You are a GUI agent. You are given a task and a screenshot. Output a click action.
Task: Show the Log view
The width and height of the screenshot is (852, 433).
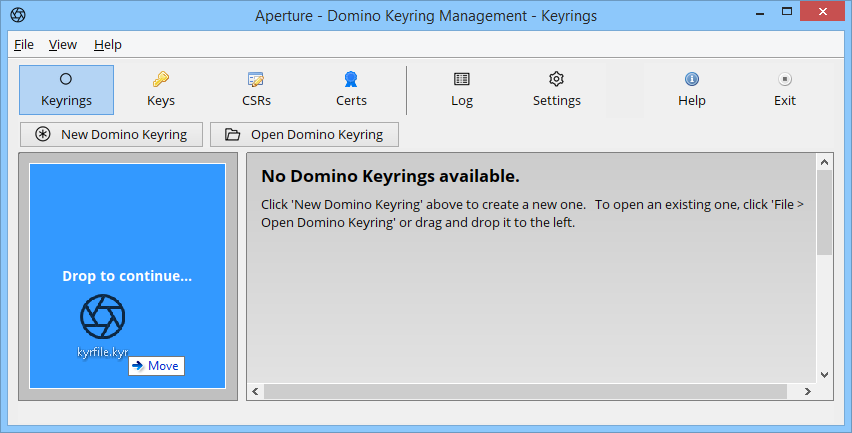click(x=461, y=90)
